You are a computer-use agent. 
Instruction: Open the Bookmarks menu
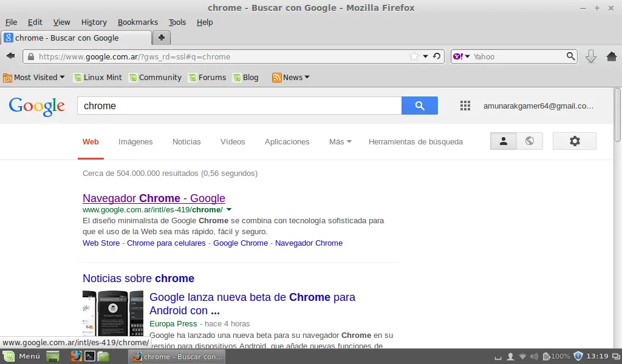138,22
